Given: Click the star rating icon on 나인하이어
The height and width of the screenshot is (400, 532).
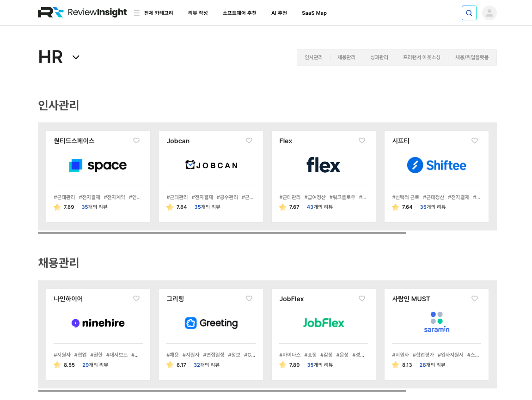Looking at the screenshot, I should [x=57, y=365].
